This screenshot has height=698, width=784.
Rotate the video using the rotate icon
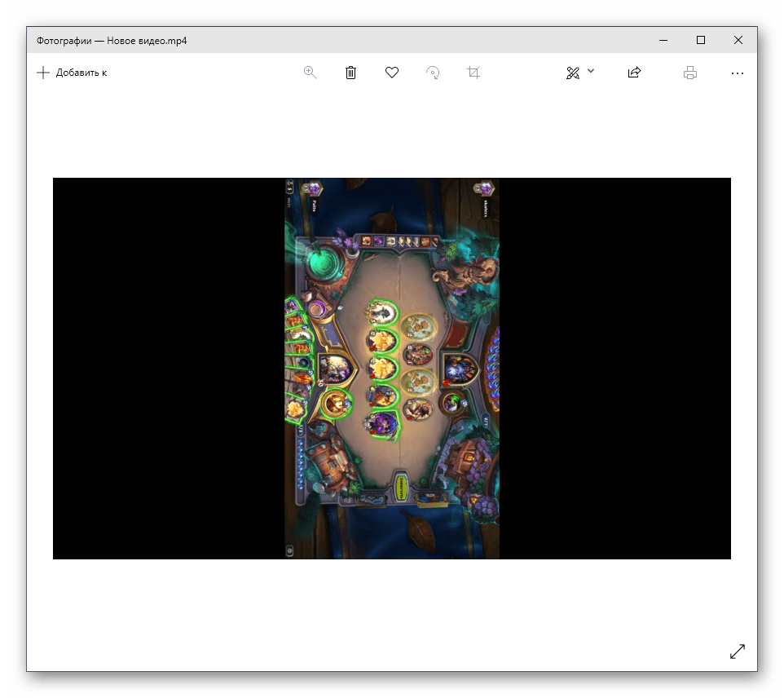434,73
